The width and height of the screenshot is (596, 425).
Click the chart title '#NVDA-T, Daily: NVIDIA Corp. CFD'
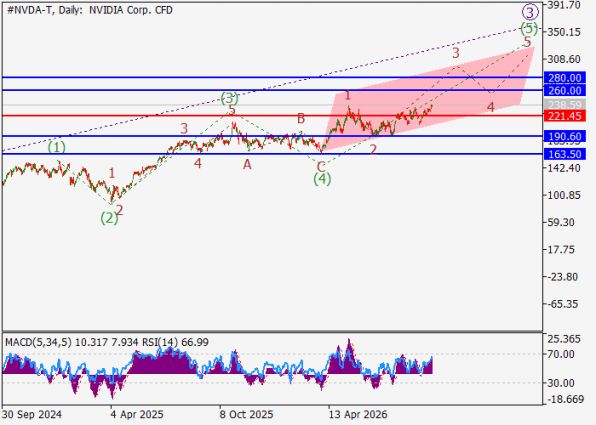[90, 10]
